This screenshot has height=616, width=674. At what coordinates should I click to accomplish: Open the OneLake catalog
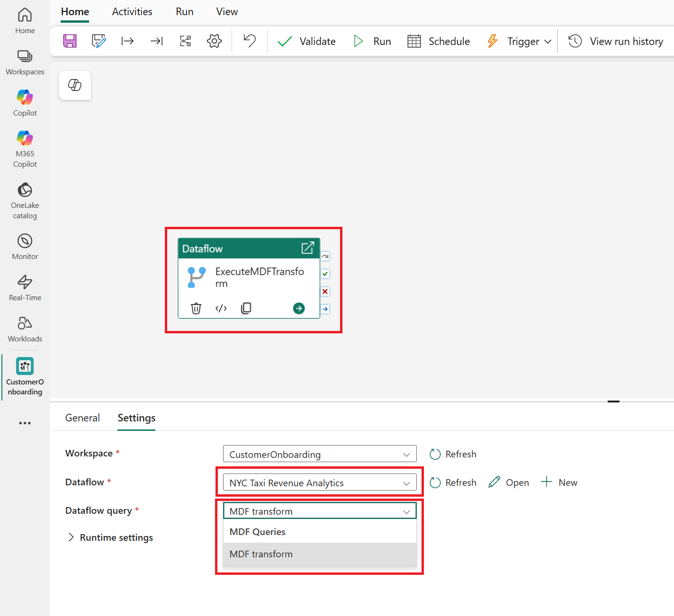25,201
